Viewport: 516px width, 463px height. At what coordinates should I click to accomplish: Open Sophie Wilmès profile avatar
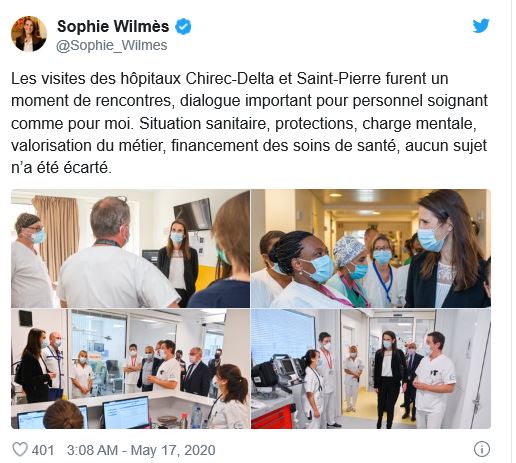coord(29,34)
